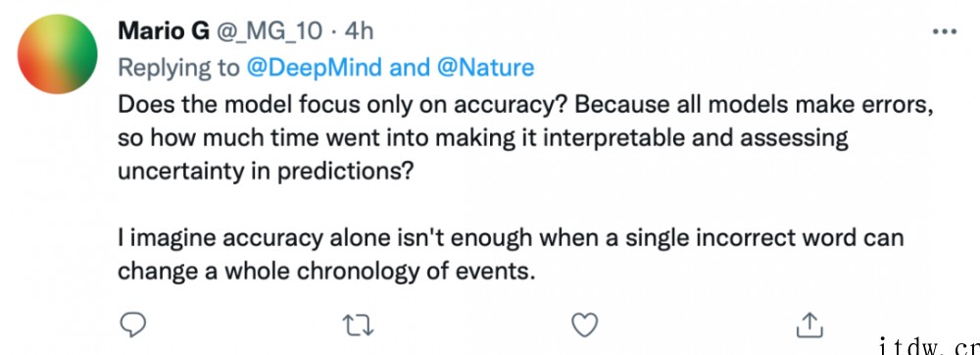Viewport: 980px width, 355px height.
Task: Click the line starting "I imagine accuracy alone"
Action: pos(511,238)
